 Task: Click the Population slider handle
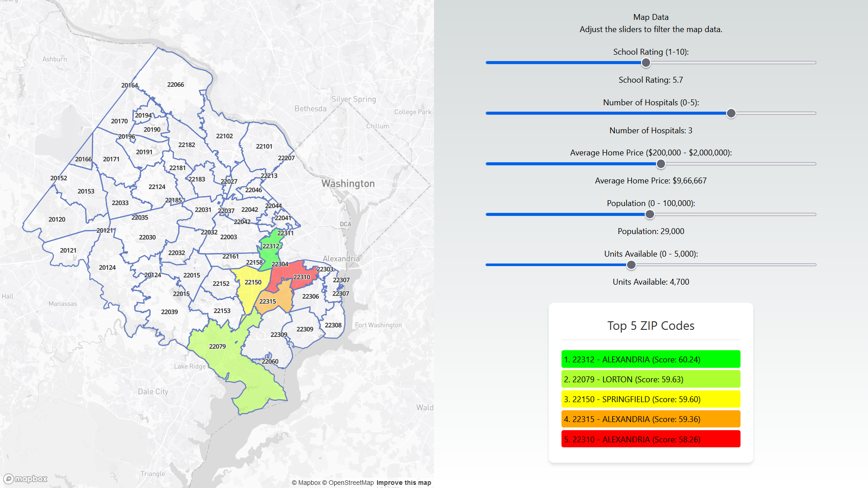click(650, 215)
